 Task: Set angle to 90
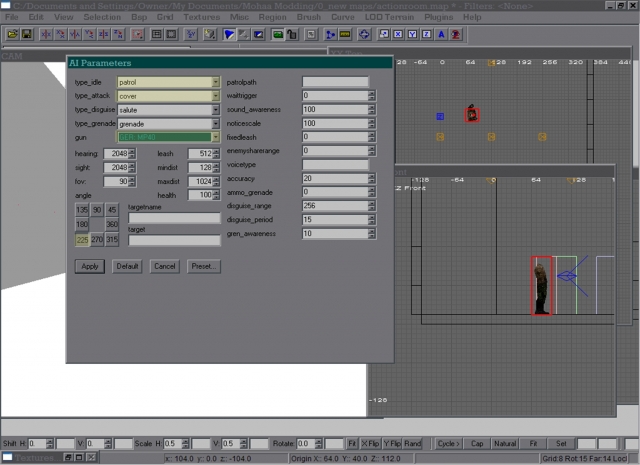[x=97, y=210]
